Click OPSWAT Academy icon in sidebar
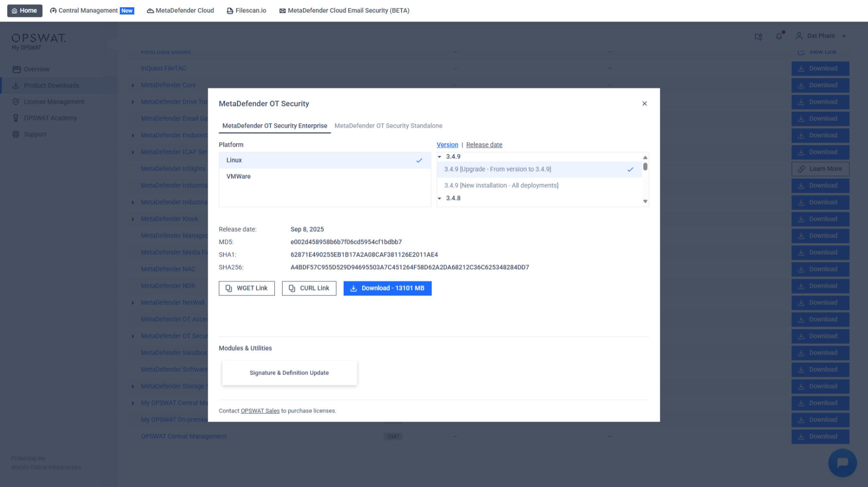 click(x=16, y=118)
